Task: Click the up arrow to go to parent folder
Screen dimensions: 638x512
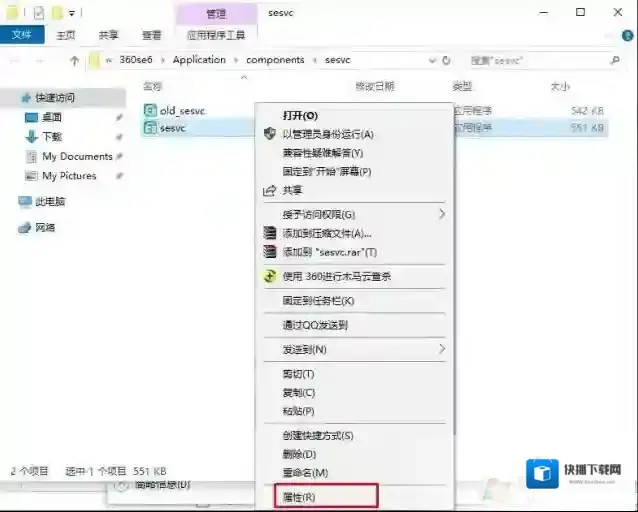Action: coord(74,60)
